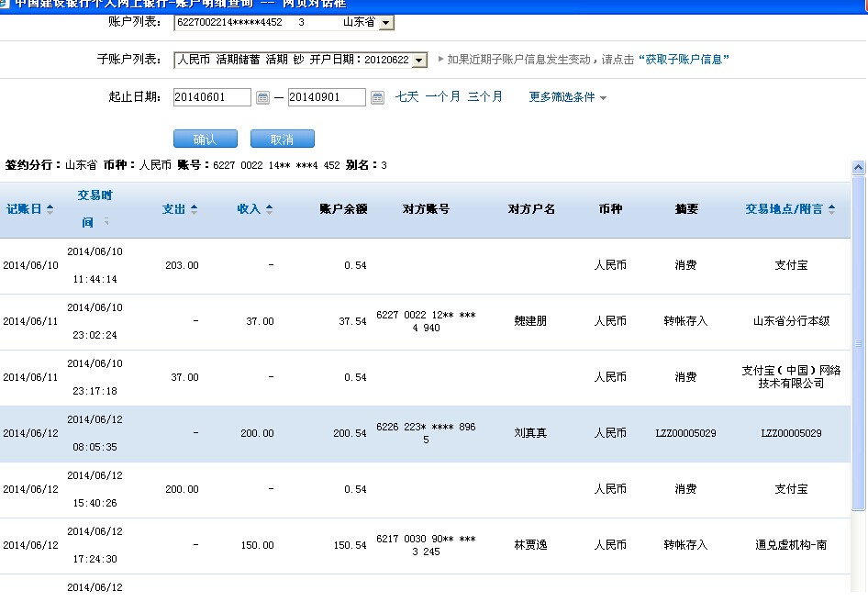Select the 七天 date range link
Viewport: 868px width, 613px height.
(x=406, y=97)
